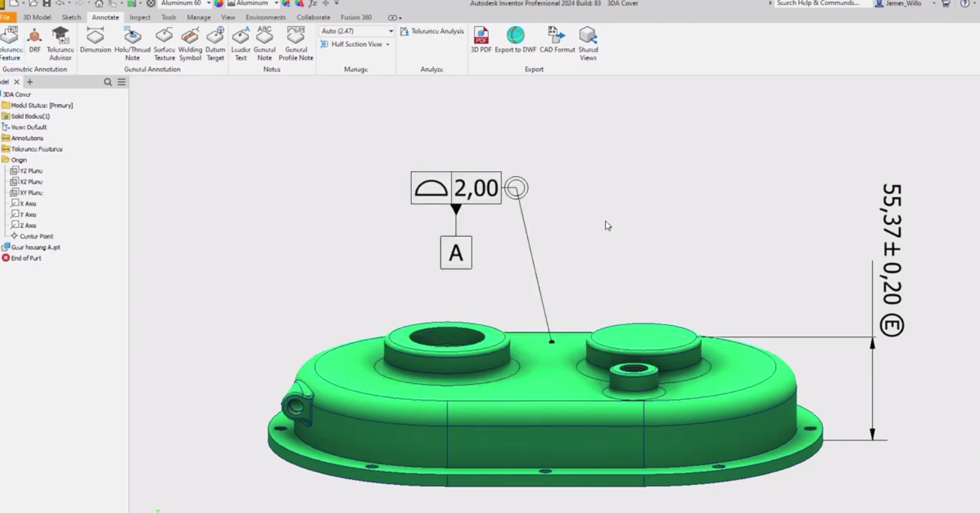
Task: Toggle the Half Section View option
Action: [356, 44]
